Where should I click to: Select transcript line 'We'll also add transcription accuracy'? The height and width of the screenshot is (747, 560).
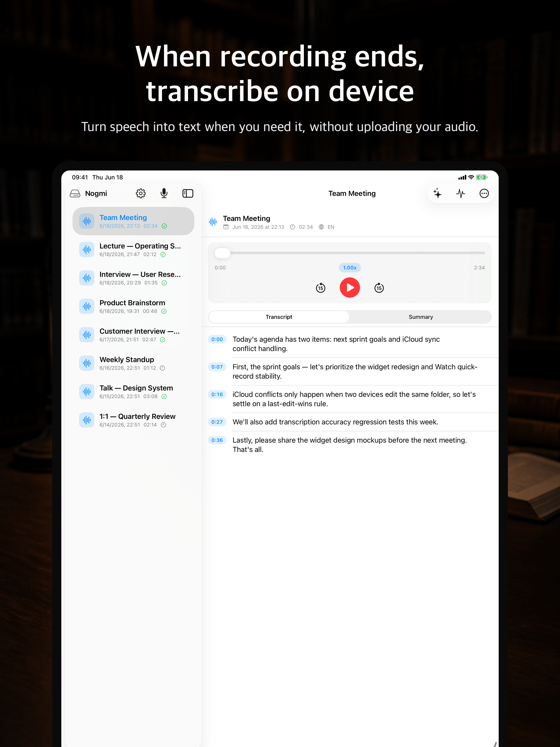335,422
